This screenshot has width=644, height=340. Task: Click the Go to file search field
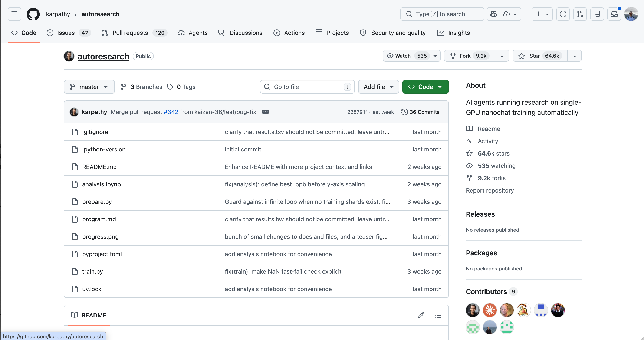click(307, 87)
